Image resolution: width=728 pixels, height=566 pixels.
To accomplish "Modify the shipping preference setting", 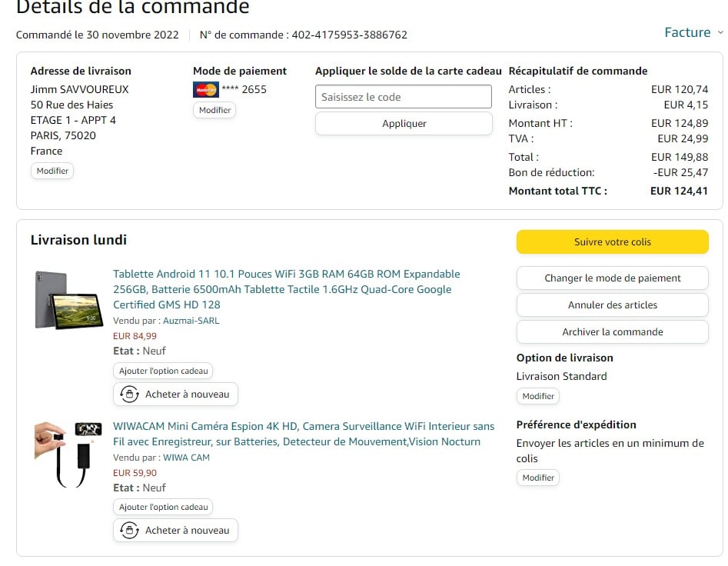I will [x=537, y=478].
